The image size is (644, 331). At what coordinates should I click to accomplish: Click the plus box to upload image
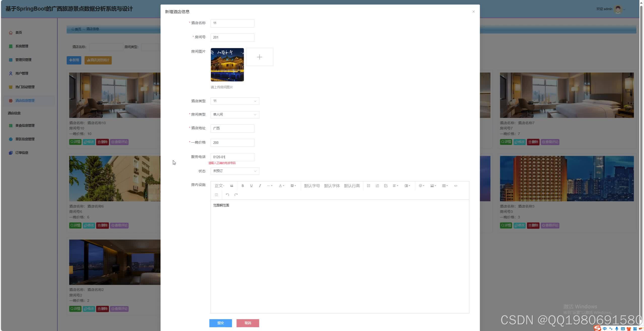(259, 57)
